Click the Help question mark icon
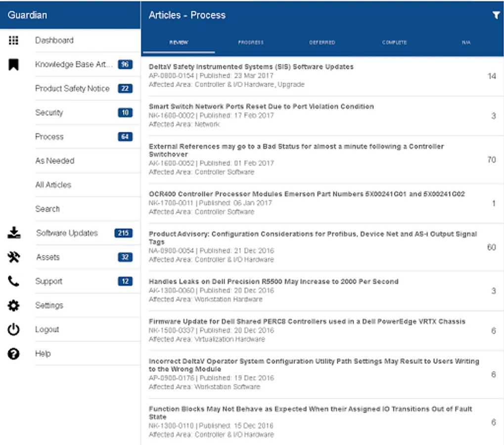The width and height of the screenshot is (504, 445). pos(13,354)
